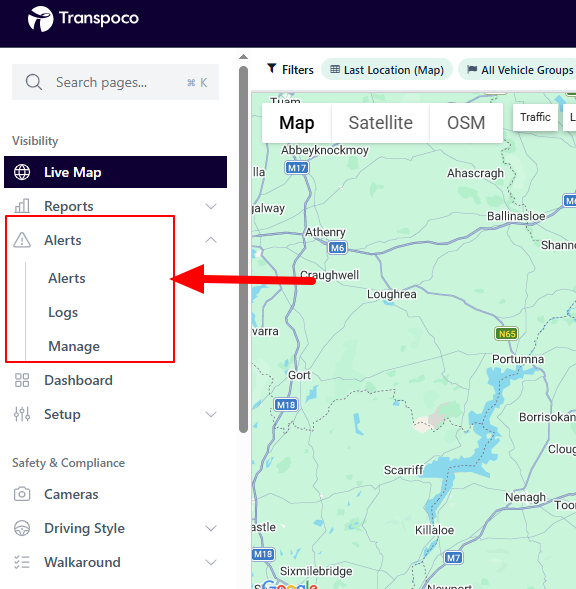576x589 pixels.
Task: Click the Filters button
Action: point(290,70)
